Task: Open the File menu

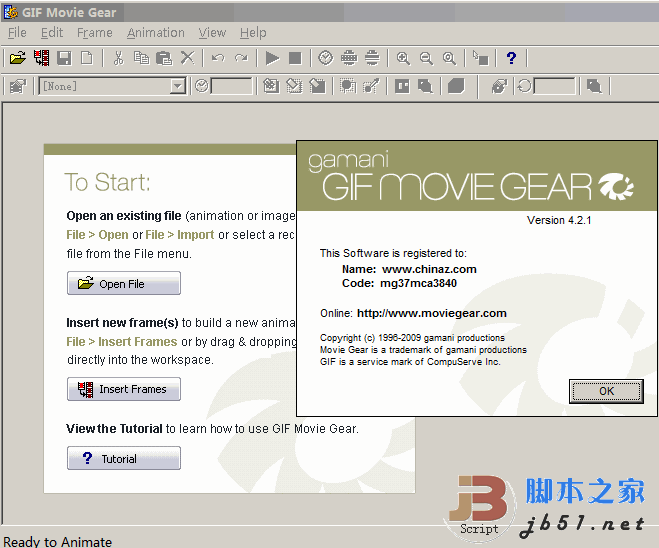Action: coord(17,33)
